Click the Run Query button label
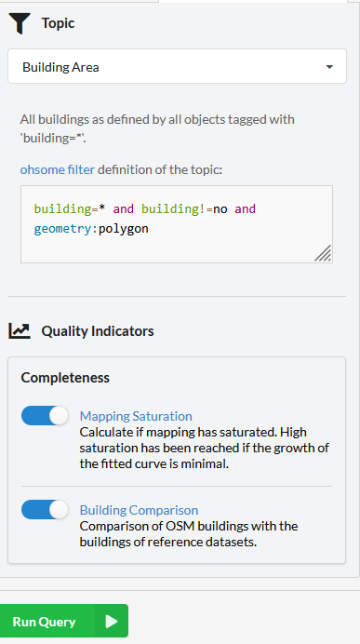 point(44,622)
